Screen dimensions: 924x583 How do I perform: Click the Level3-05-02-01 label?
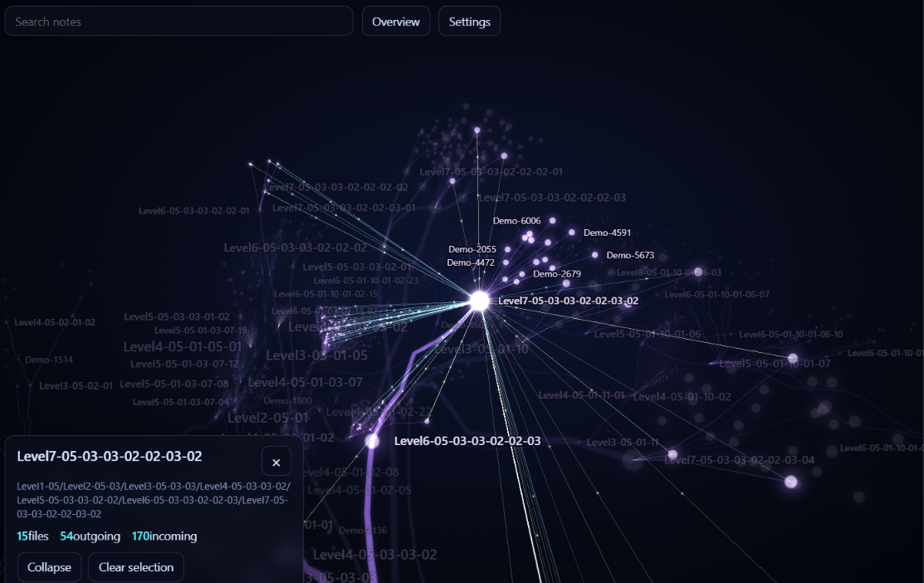pyautogui.click(x=76, y=385)
